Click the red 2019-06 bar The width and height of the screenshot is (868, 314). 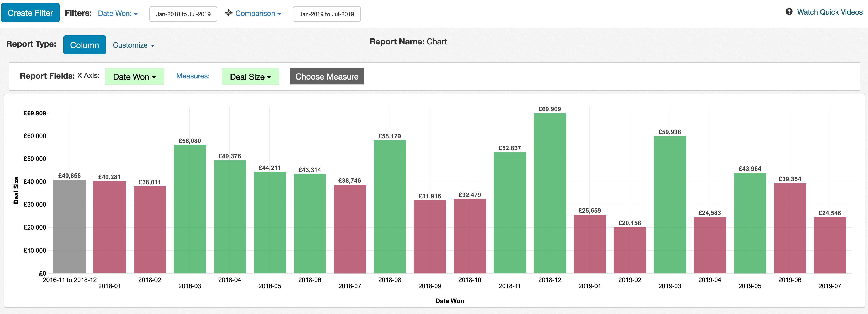tap(790, 228)
